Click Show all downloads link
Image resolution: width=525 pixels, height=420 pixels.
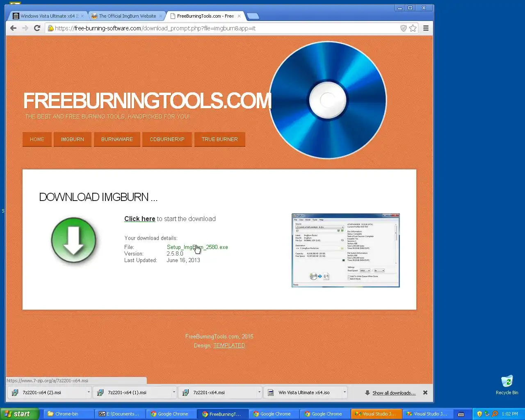click(394, 393)
